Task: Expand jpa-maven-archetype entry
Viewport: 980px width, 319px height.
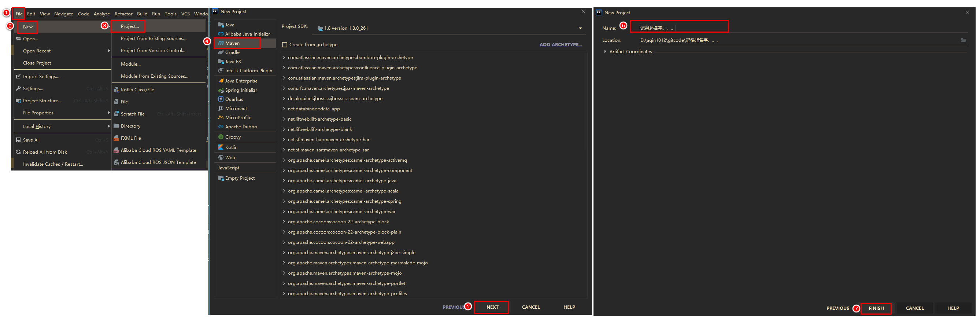Action: pos(284,88)
